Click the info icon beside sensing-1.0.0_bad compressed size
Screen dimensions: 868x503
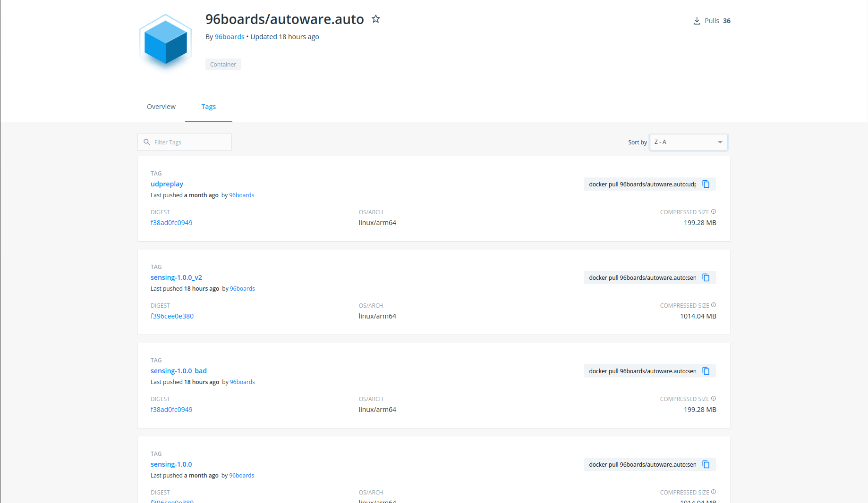click(713, 399)
